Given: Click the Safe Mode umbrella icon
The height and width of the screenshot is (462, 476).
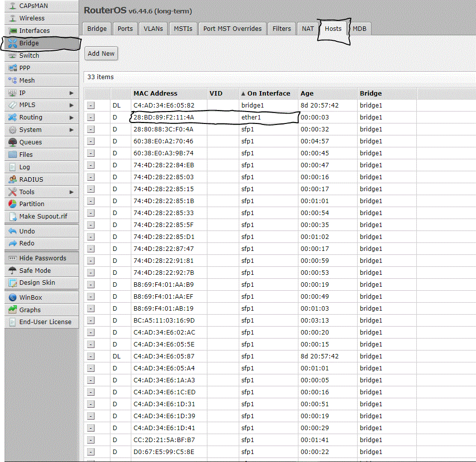Looking at the screenshot, I should pos(12,271).
